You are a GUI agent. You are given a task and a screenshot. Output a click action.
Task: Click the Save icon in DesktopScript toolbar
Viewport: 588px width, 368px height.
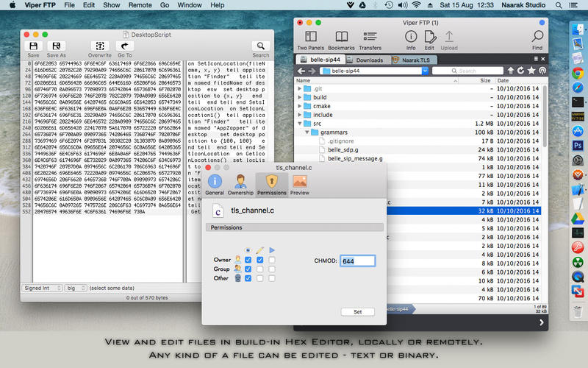[33, 46]
